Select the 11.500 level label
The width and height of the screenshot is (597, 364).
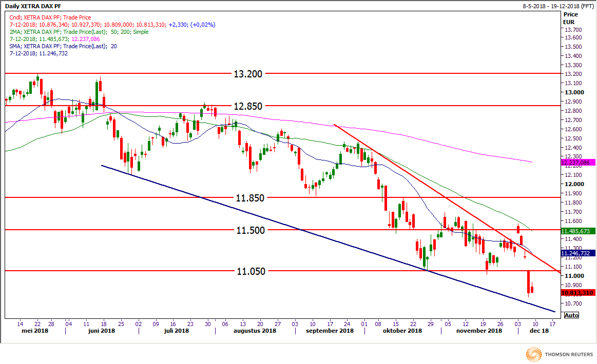[250, 230]
